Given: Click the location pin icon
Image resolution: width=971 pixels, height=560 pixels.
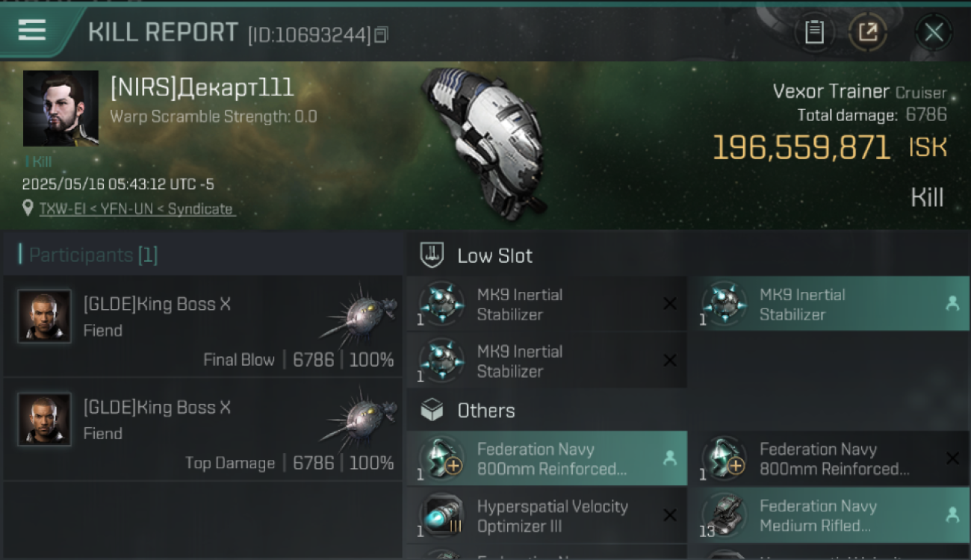Looking at the screenshot, I should pos(28,208).
